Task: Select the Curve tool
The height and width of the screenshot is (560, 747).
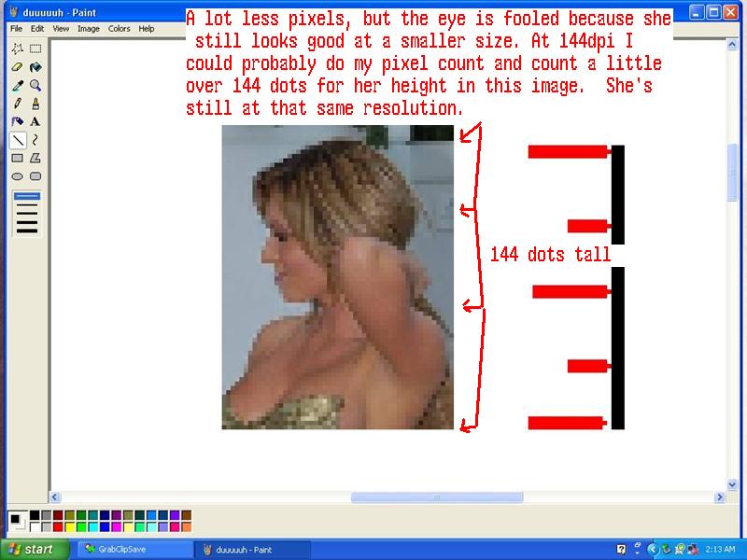Action: tap(35, 140)
